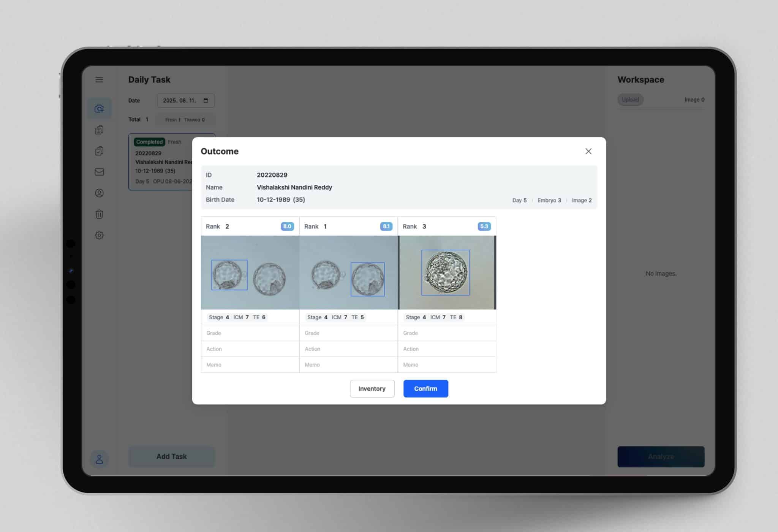
Task: Click the Confirm button
Action: (425, 388)
